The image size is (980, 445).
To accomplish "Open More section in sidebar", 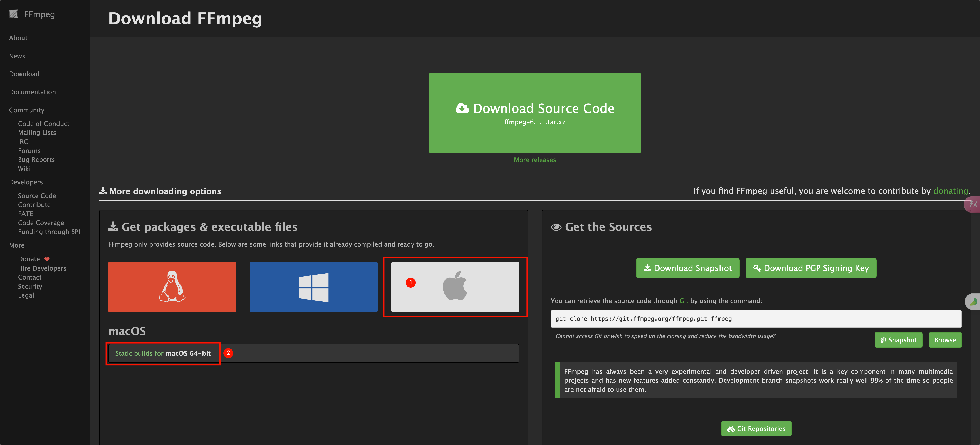I will coord(17,245).
